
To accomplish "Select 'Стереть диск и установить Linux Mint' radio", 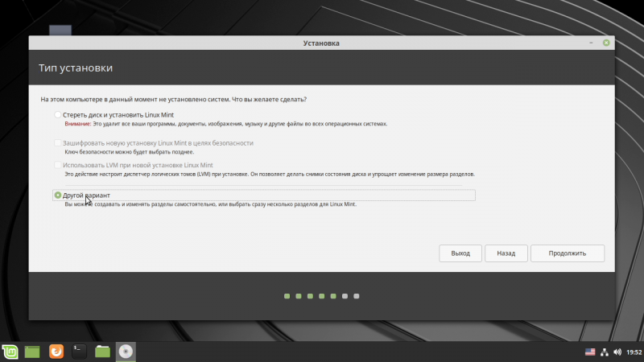I will click(58, 115).
